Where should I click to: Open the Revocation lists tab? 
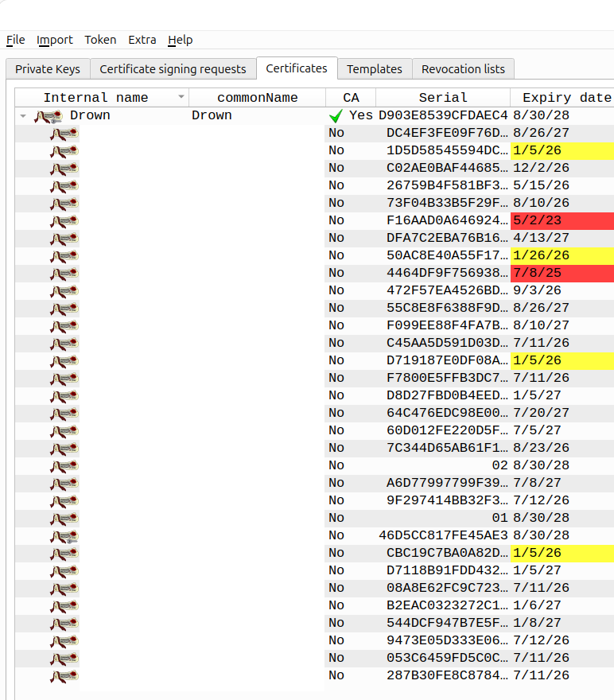tap(463, 69)
